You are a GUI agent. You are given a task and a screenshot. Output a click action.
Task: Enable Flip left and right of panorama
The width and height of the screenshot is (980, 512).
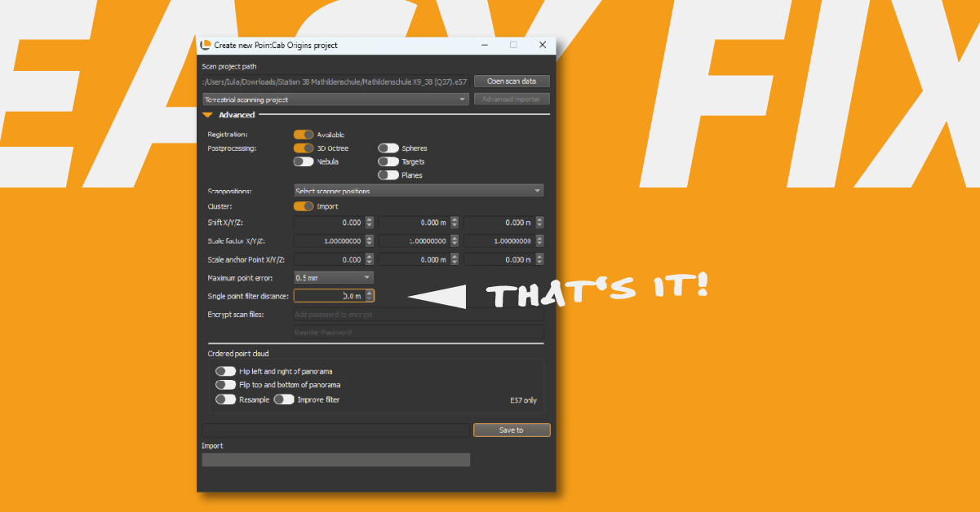pyautogui.click(x=225, y=371)
